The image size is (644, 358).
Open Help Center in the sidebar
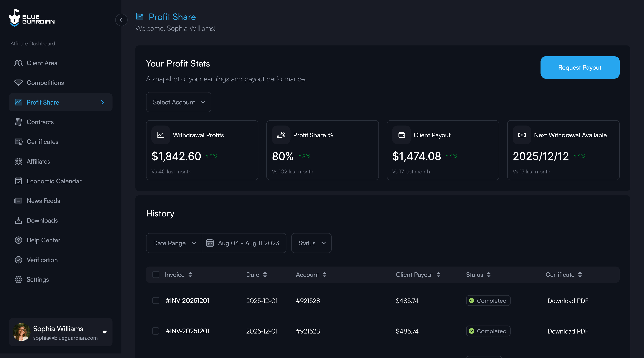coord(61,240)
